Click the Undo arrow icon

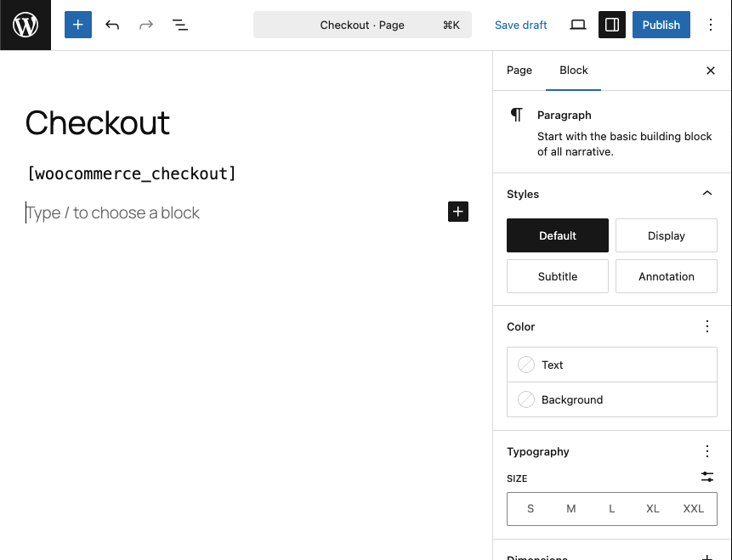point(112,25)
